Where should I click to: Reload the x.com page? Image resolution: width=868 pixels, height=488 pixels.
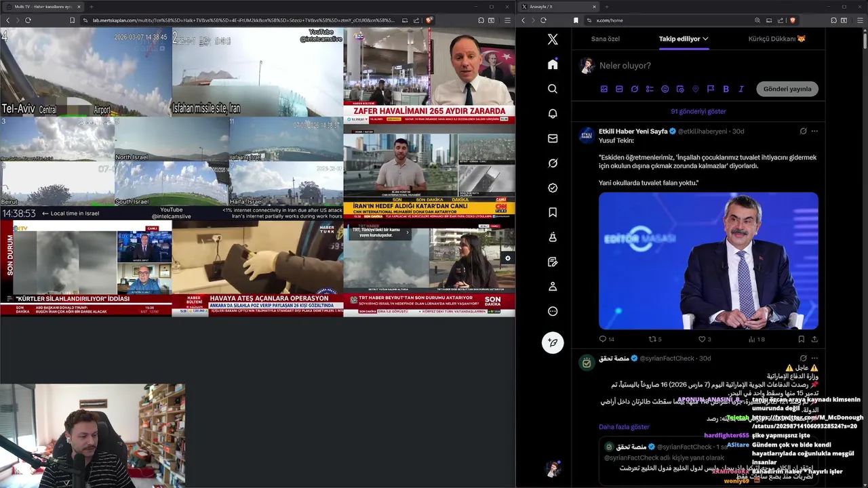pyautogui.click(x=543, y=20)
